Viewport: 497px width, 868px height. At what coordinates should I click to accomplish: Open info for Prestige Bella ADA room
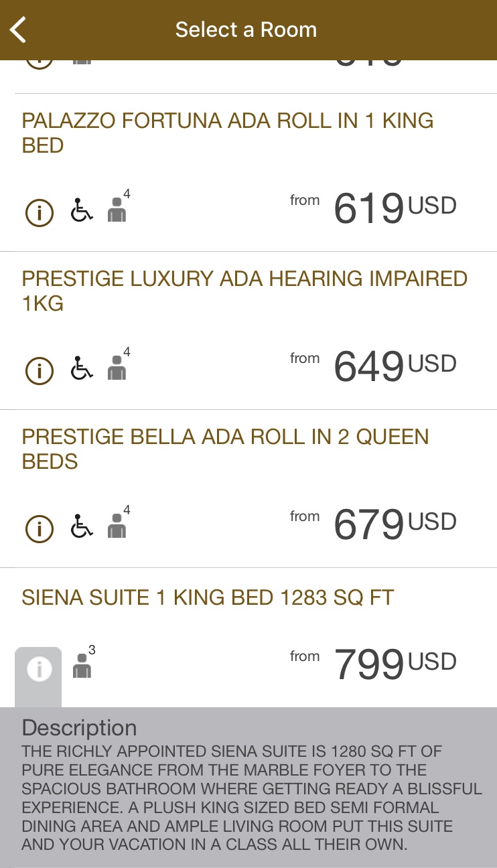pyautogui.click(x=39, y=529)
